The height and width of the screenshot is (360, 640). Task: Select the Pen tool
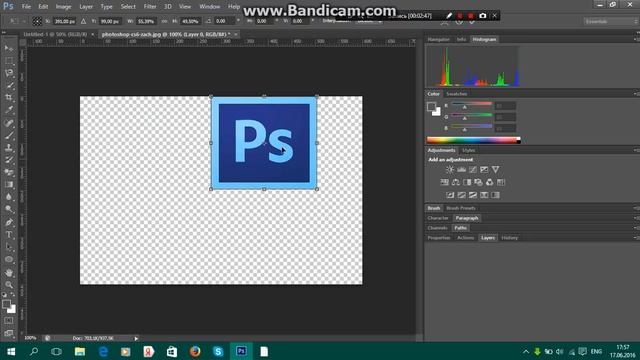9,222
